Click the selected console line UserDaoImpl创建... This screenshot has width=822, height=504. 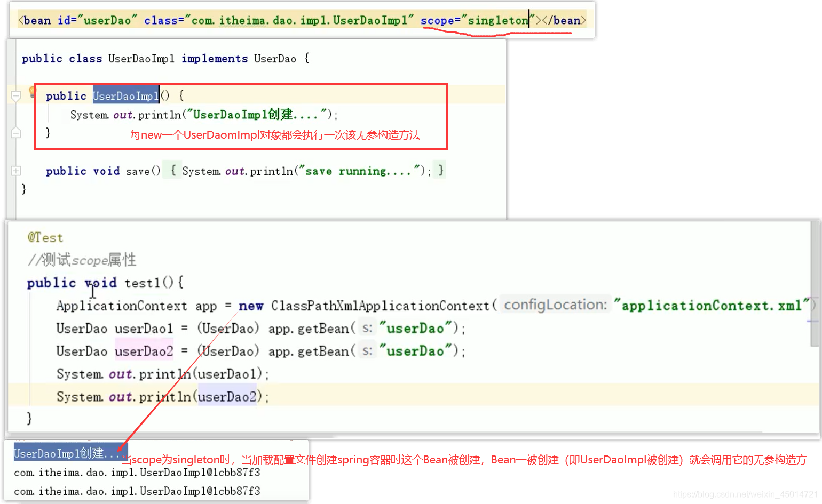click(71, 453)
